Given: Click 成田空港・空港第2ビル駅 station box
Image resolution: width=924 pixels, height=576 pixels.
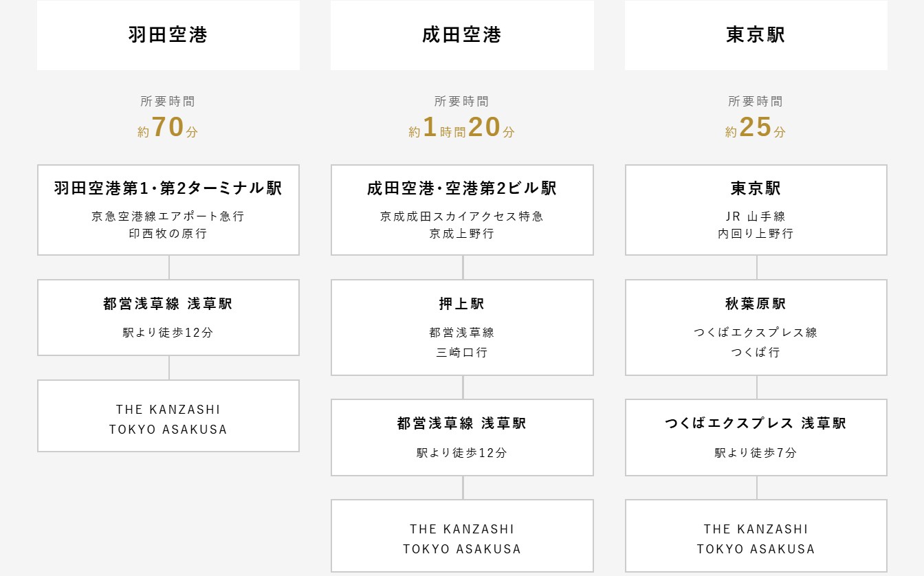Looking at the screenshot, I should [462, 210].
